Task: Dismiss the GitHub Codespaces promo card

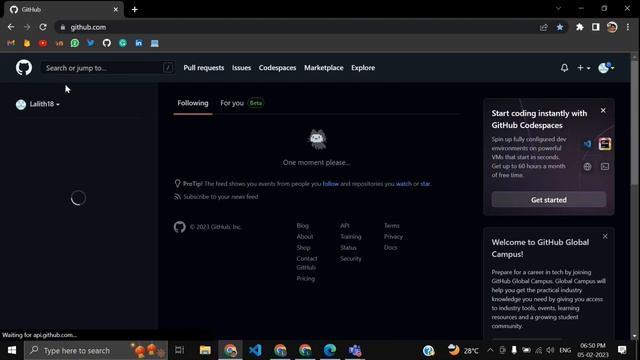Action: click(603, 111)
